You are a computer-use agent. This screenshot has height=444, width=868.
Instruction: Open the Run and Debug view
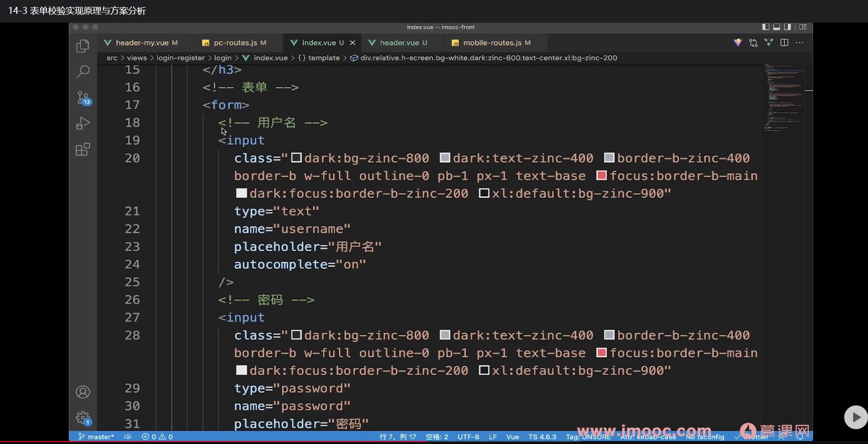point(83,123)
